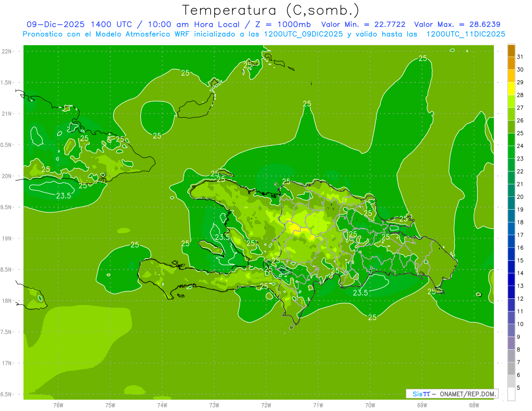The height and width of the screenshot is (411, 532).
Task: Click the '18N' latitude axis label
Action: click(x=8, y=301)
